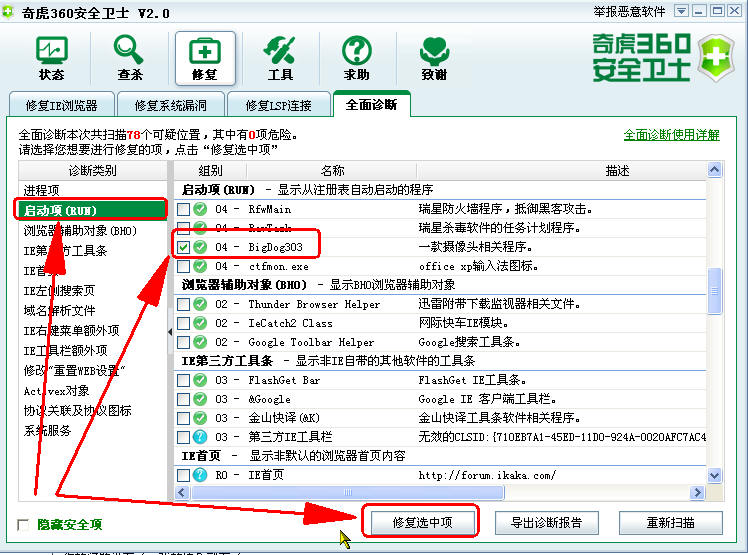Click the list scroll down arrow
This screenshot has height=555, width=748.
[x=714, y=475]
